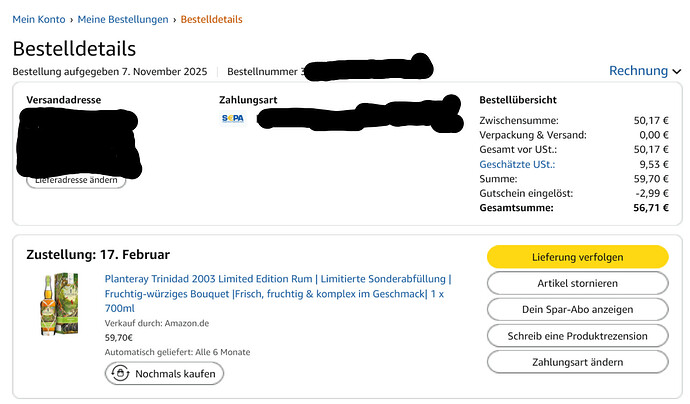Click the Zustellung: 17. Februar heading
690x404 pixels.
[x=97, y=254]
